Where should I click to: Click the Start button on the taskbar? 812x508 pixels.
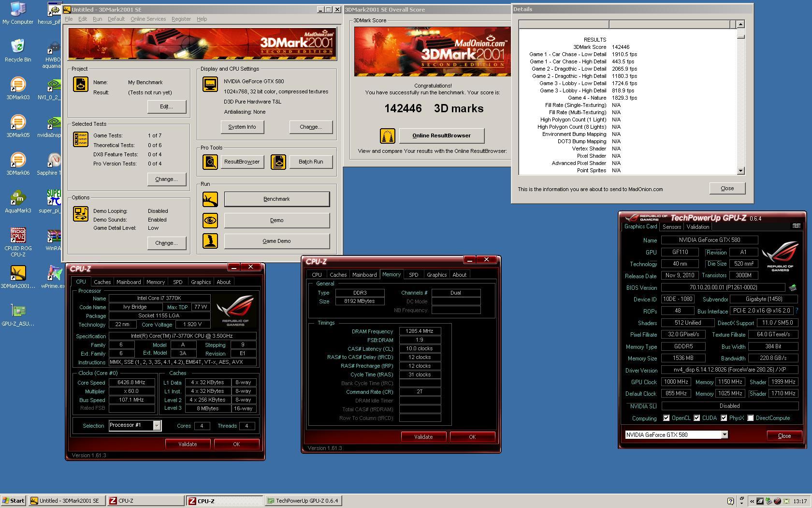click(x=14, y=501)
